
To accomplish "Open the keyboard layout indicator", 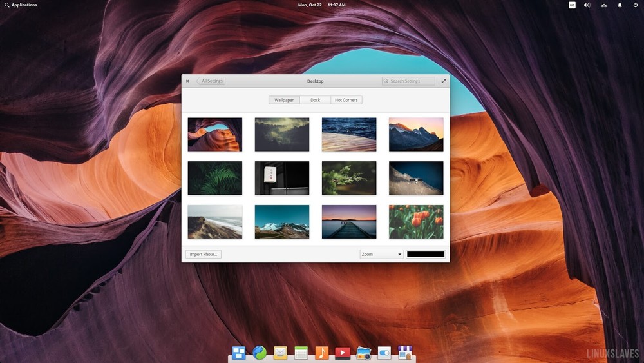I will pos(572,5).
